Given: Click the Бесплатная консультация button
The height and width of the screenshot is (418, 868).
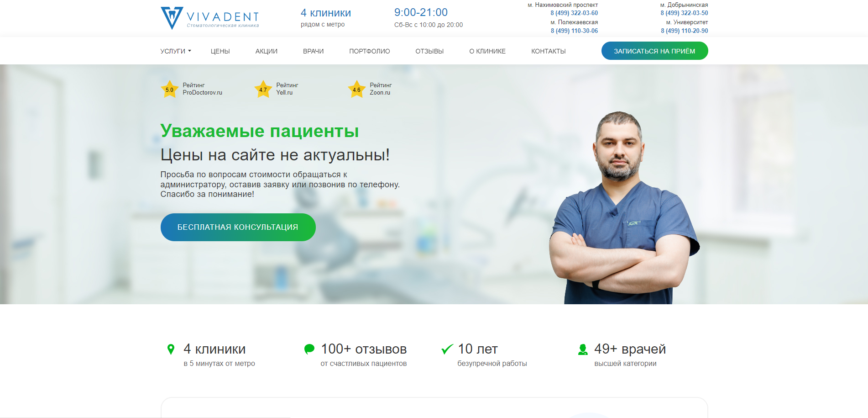Looking at the screenshot, I should point(238,227).
